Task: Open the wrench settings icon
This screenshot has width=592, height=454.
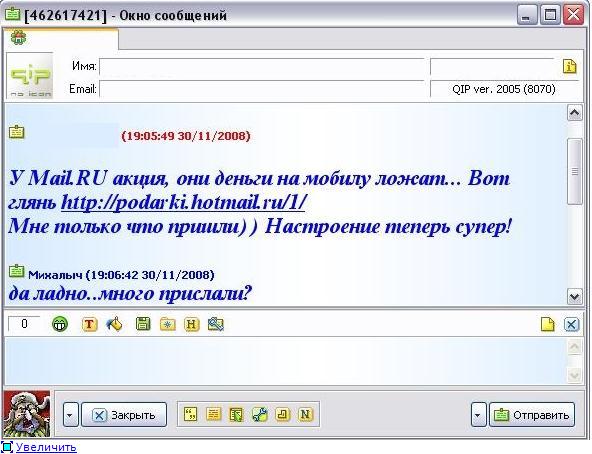Action: coord(259,414)
